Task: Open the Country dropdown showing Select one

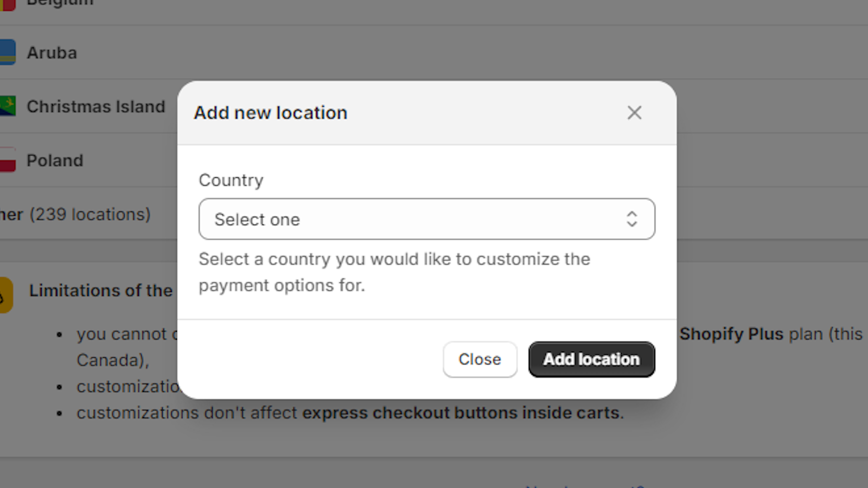Action: (427, 219)
